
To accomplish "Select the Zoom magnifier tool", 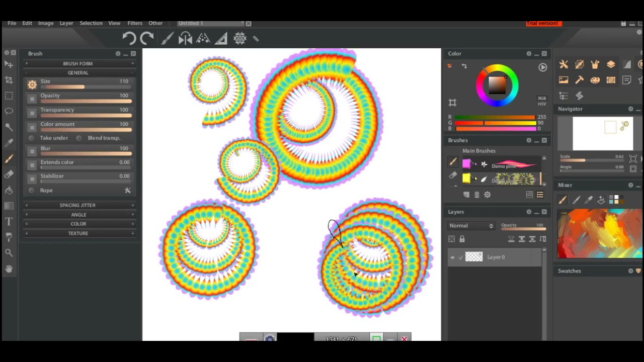I will tap(9, 253).
